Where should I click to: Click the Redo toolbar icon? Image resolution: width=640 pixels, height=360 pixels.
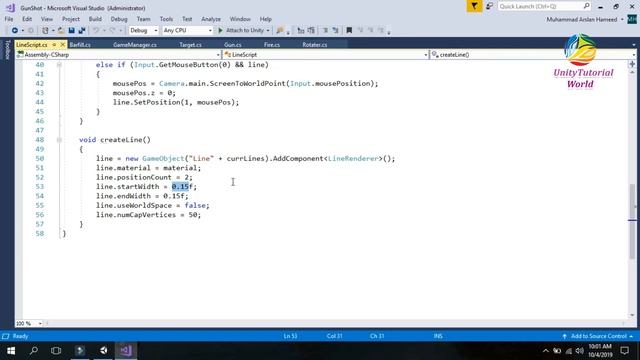112,31
